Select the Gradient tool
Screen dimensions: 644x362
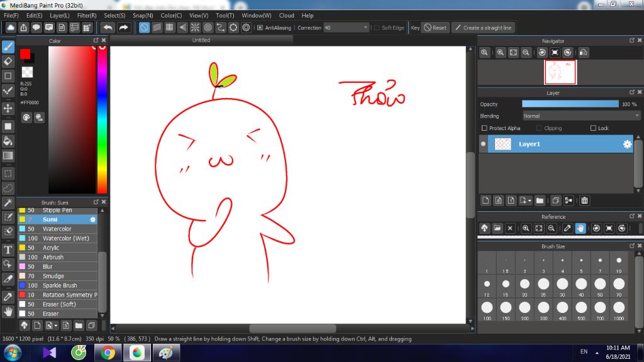click(x=8, y=156)
